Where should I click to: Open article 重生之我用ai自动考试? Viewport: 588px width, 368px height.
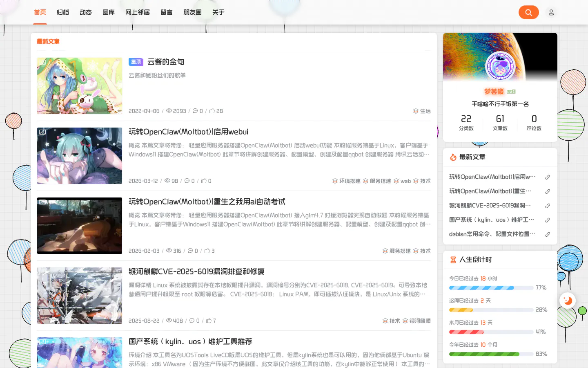coord(207,202)
